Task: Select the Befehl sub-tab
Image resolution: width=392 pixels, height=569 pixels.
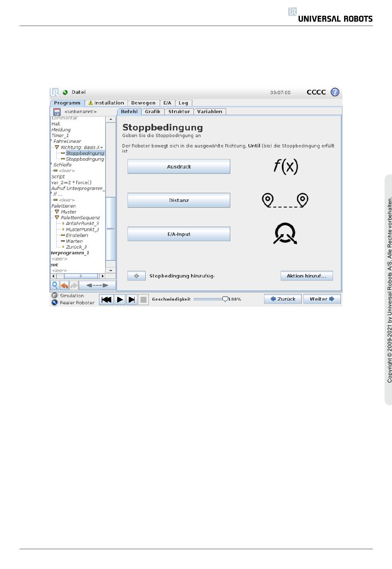Action: tap(129, 111)
